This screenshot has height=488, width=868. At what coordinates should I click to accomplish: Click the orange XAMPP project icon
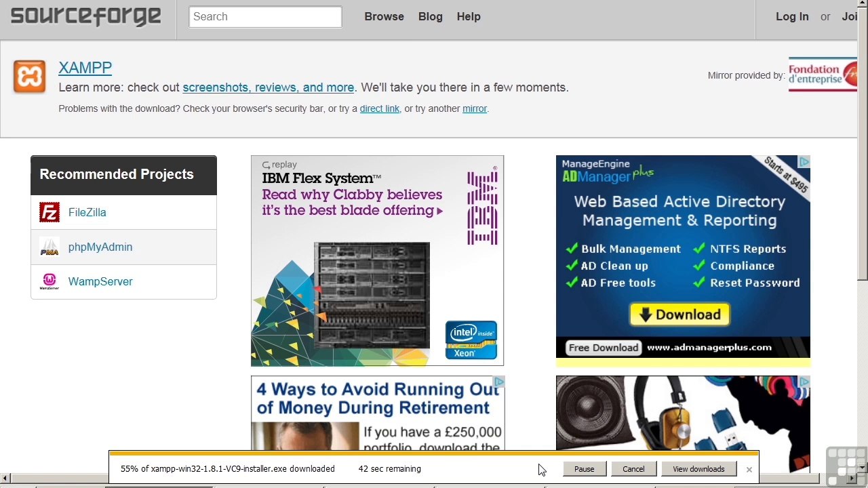click(29, 77)
